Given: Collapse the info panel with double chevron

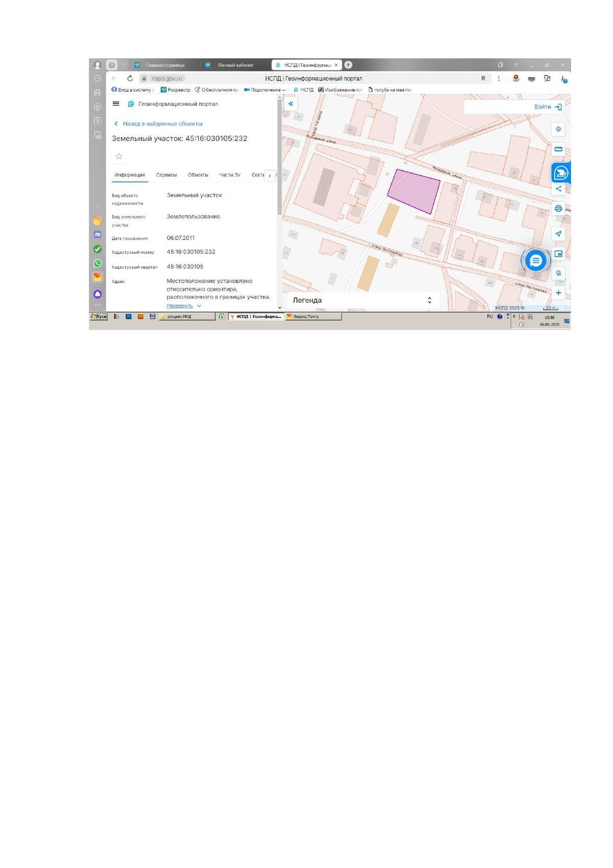Looking at the screenshot, I should pos(291,104).
